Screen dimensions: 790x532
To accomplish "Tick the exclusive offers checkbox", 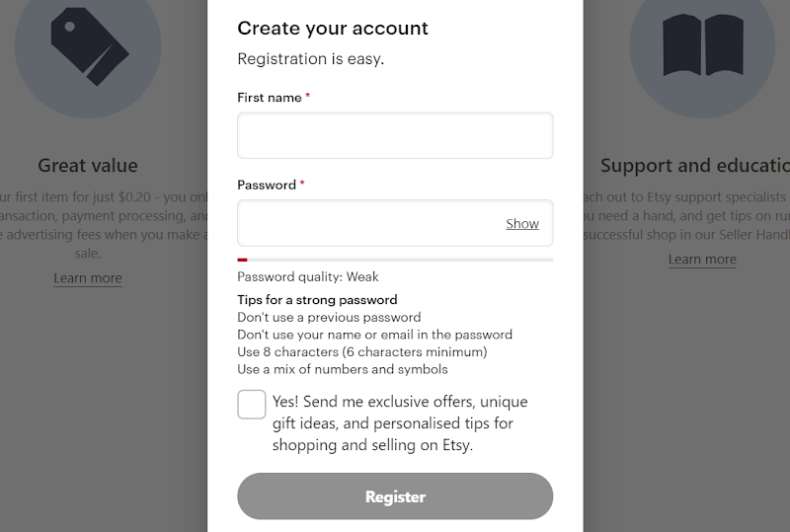I will click(x=252, y=405).
